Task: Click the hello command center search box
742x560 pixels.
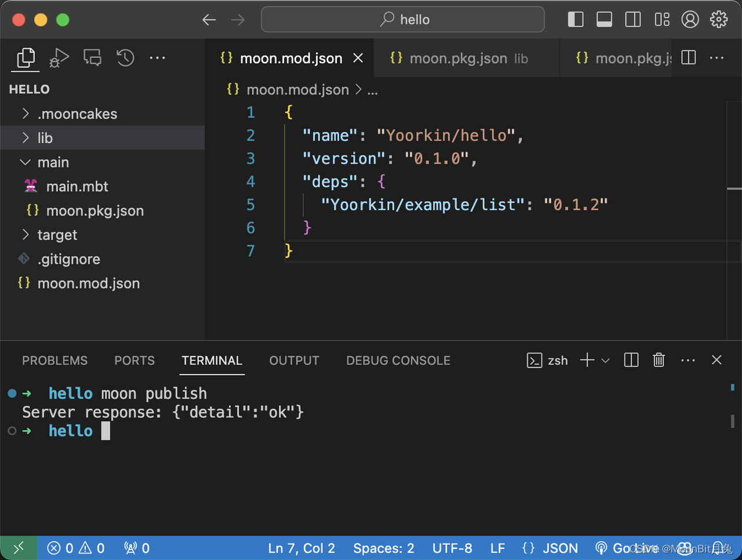Action: pos(403,20)
